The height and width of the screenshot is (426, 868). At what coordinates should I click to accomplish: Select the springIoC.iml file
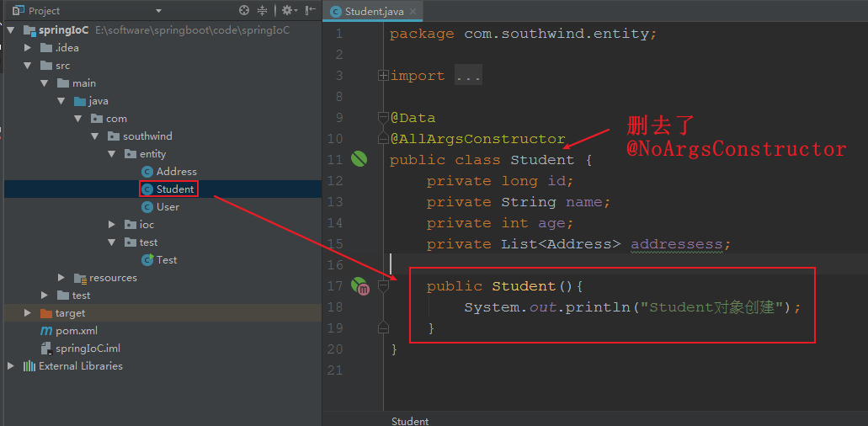point(88,349)
